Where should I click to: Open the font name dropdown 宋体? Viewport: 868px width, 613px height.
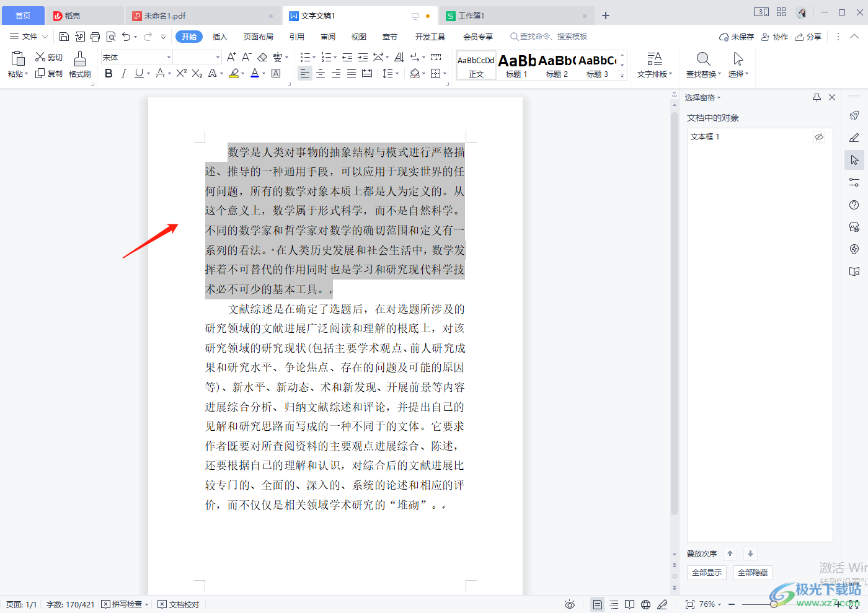coord(169,57)
